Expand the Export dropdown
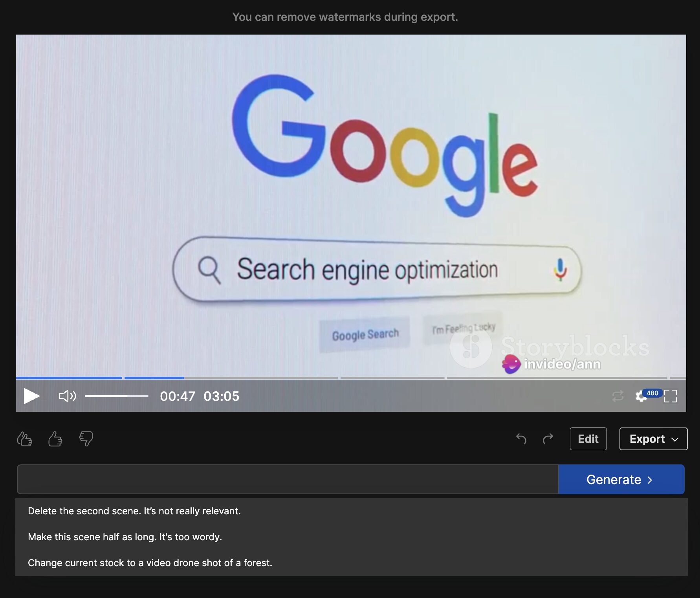This screenshot has height=598, width=700. (x=653, y=439)
